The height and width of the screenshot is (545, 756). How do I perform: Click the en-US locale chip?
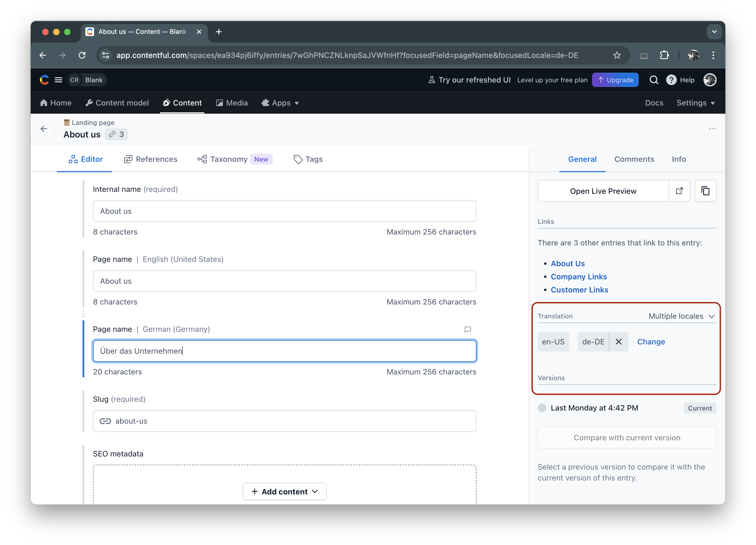553,341
